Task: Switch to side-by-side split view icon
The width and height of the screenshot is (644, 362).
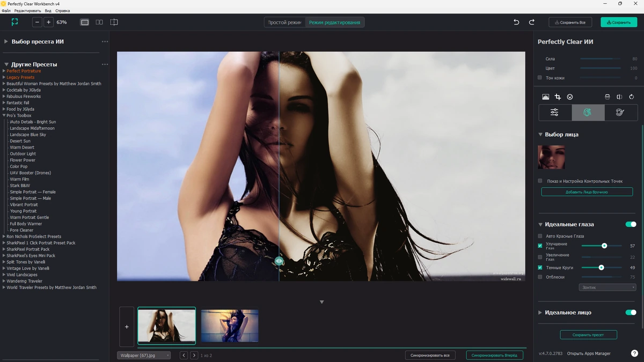Action: [99, 22]
